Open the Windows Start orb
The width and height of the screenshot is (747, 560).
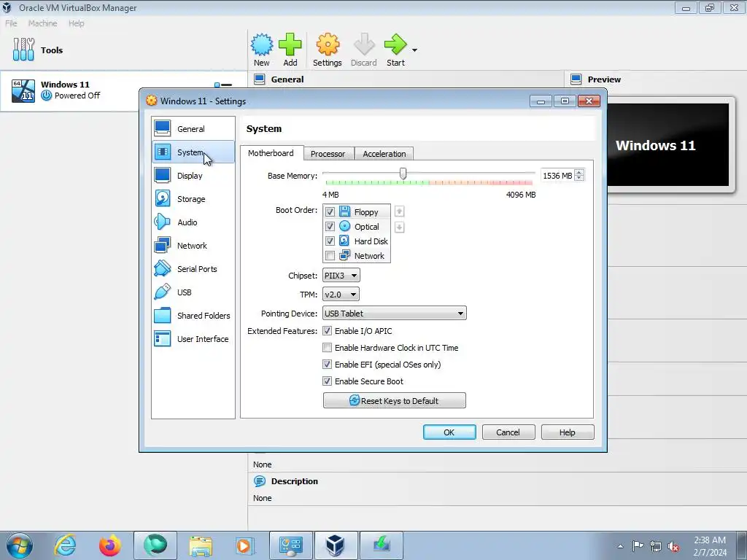[20, 545]
